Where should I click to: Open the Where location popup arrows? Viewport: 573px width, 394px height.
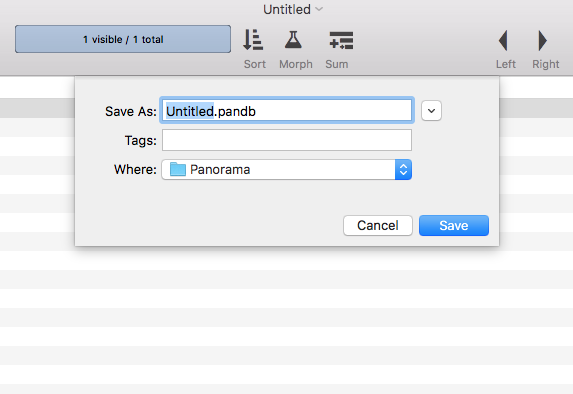pos(403,170)
